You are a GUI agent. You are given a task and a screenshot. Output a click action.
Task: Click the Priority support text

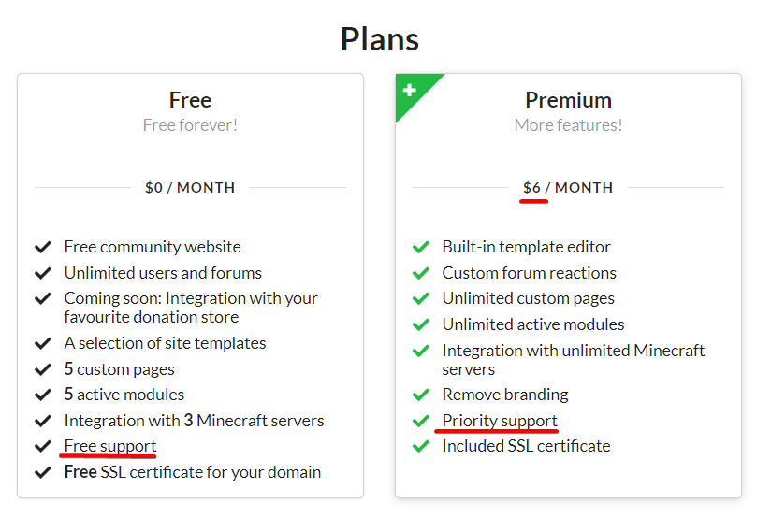(x=500, y=421)
